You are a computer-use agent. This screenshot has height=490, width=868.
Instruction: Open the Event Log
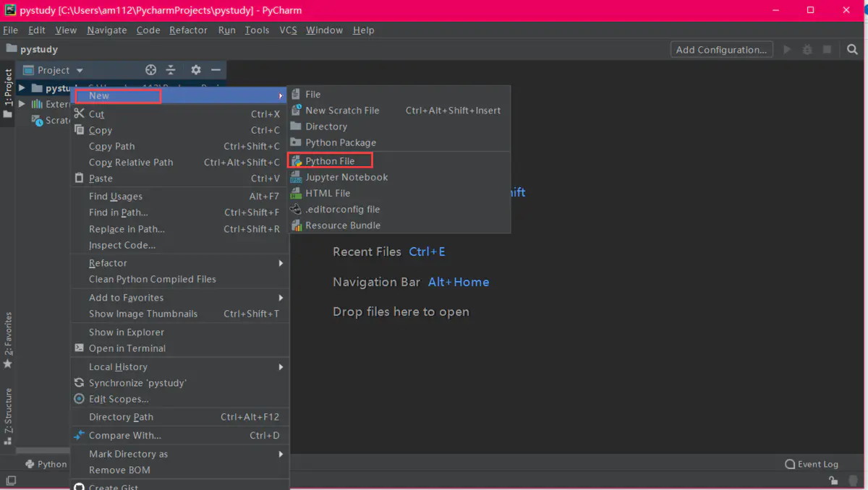[812, 464]
